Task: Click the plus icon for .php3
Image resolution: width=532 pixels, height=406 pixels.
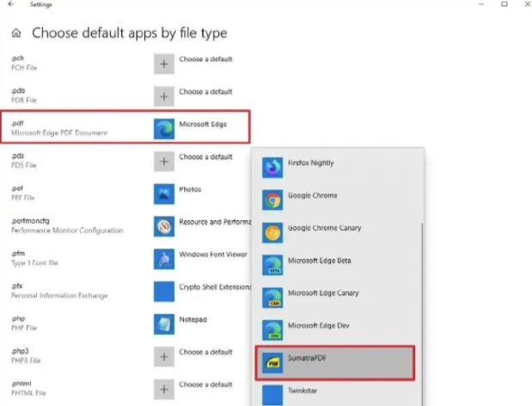Action: [x=164, y=357]
